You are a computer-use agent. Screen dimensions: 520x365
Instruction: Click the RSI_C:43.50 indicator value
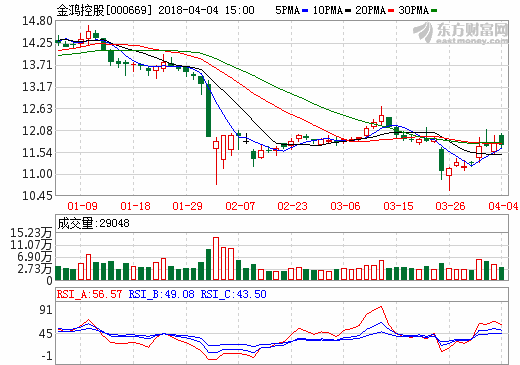(x=233, y=294)
